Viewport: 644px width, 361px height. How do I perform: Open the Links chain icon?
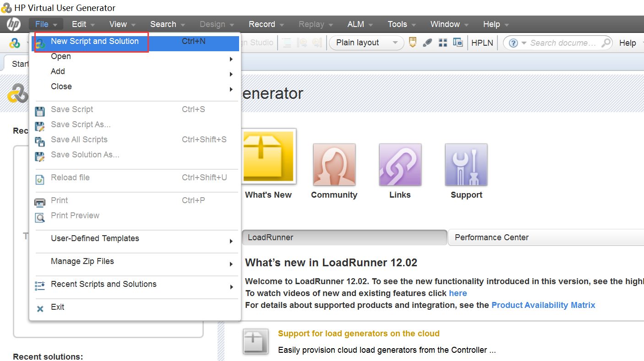pyautogui.click(x=400, y=164)
